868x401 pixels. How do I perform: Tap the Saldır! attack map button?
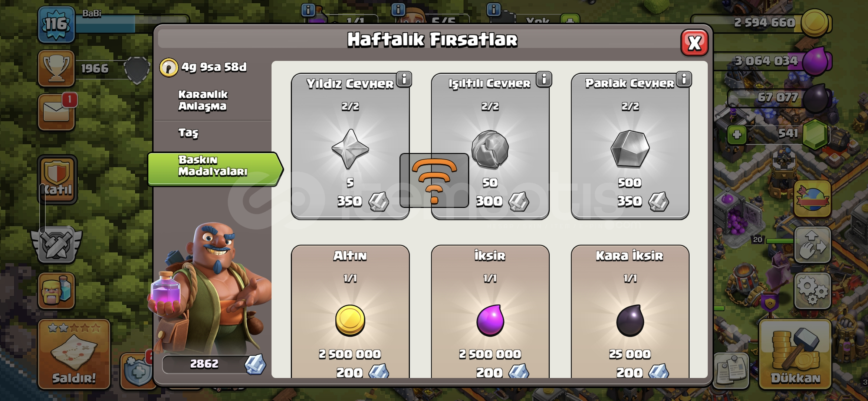74,355
